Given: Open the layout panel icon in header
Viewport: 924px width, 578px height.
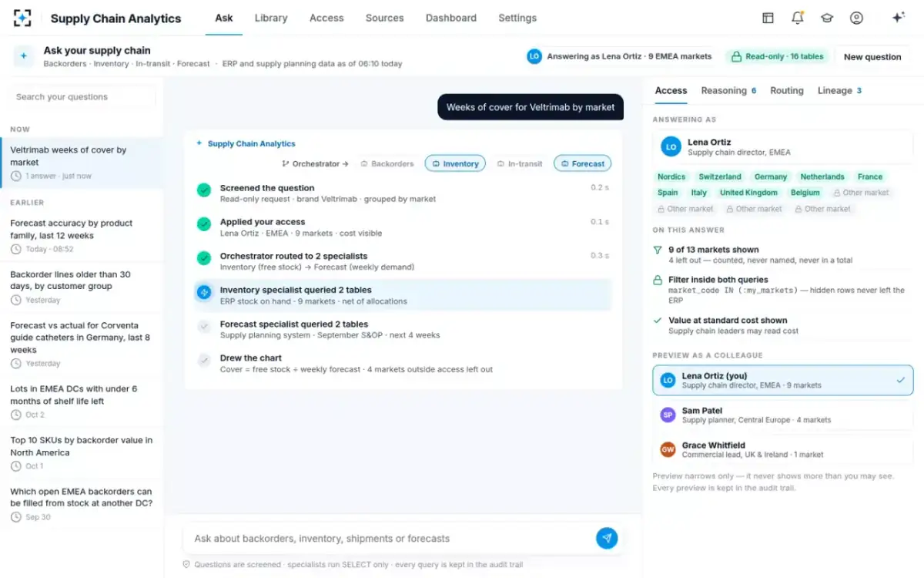Looking at the screenshot, I should click(768, 18).
